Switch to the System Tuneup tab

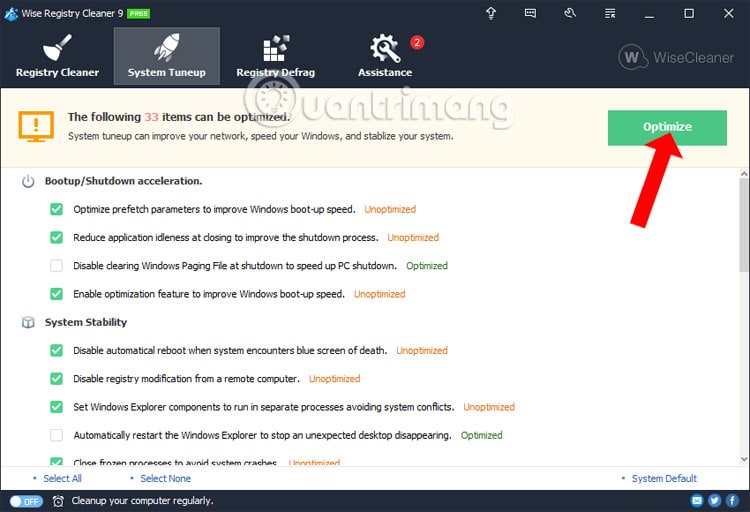coord(166,56)
